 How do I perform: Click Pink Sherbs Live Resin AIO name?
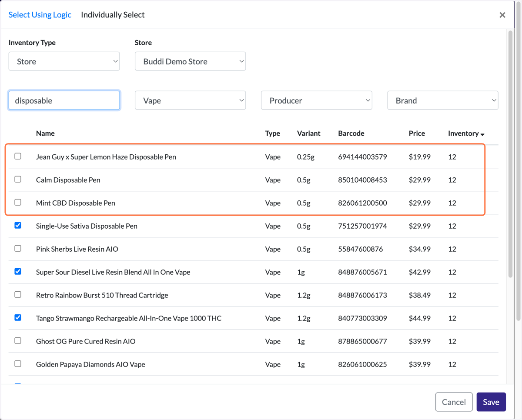(77, 249)
